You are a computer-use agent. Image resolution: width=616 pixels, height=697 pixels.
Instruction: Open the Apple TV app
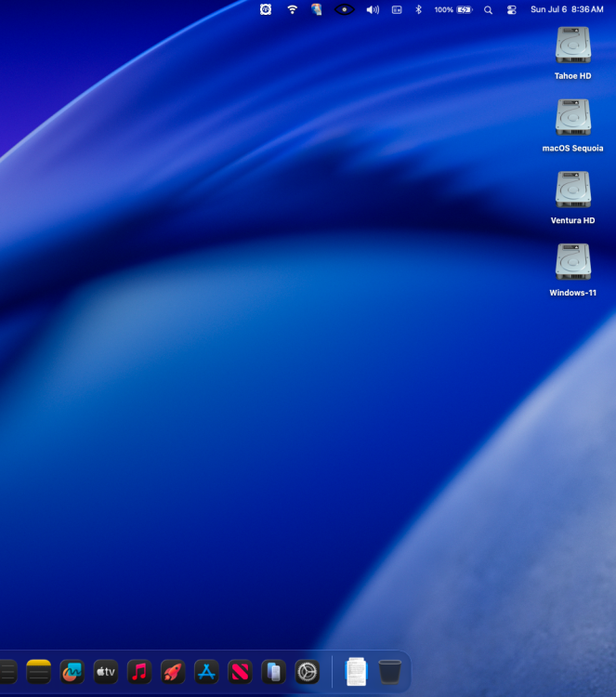click(x=106, y=672)
